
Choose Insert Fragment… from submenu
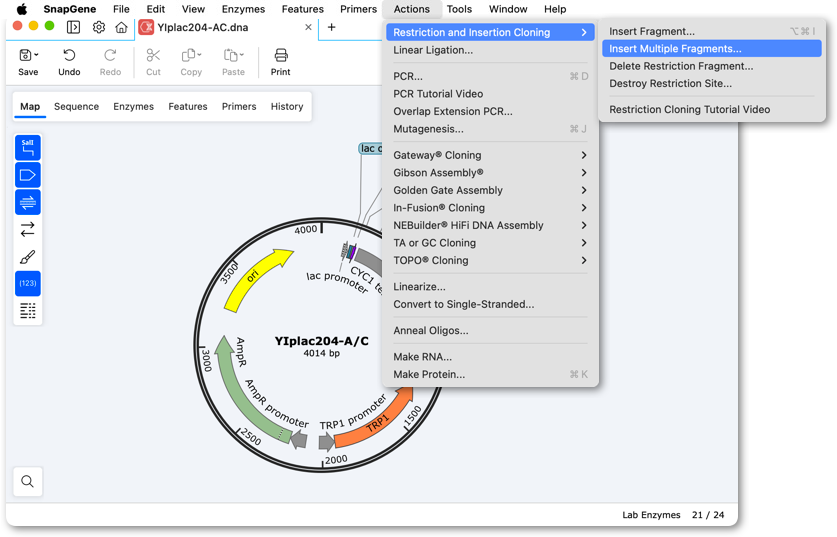pyautogui.click(x=712, y=31)
